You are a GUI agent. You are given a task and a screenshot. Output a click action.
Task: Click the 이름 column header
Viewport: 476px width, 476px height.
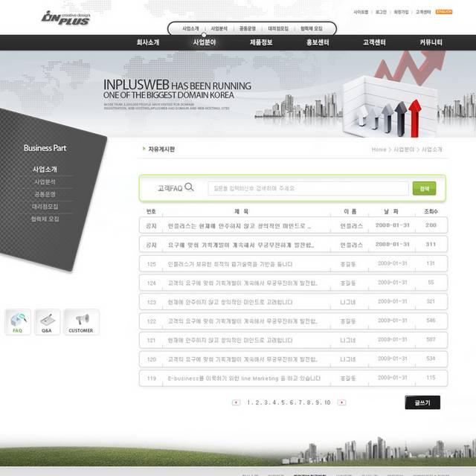click(350, 211)
